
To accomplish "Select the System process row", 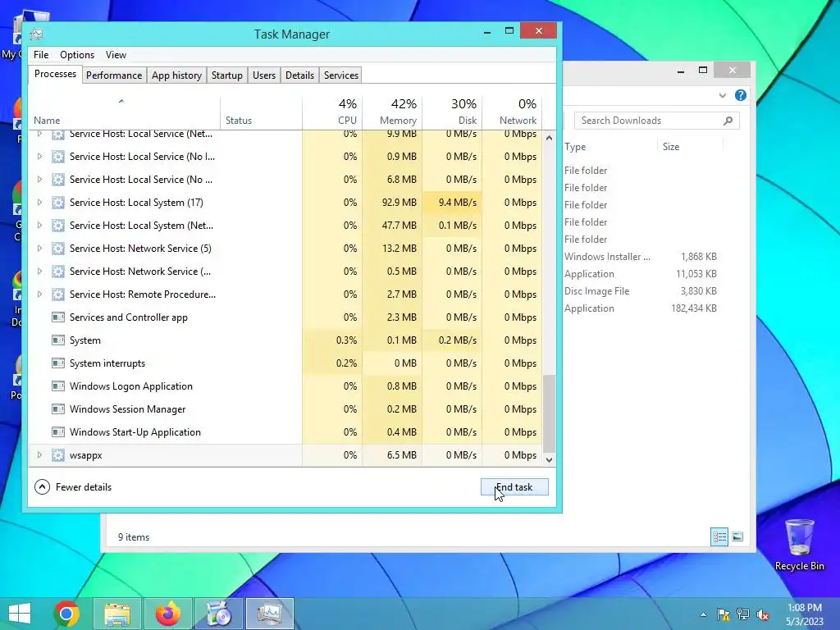I will 285,340.
